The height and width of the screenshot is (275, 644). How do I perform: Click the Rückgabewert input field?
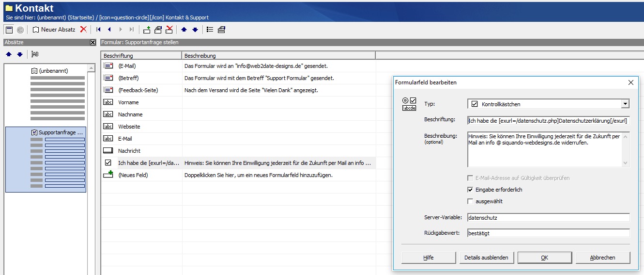[549, 233]
